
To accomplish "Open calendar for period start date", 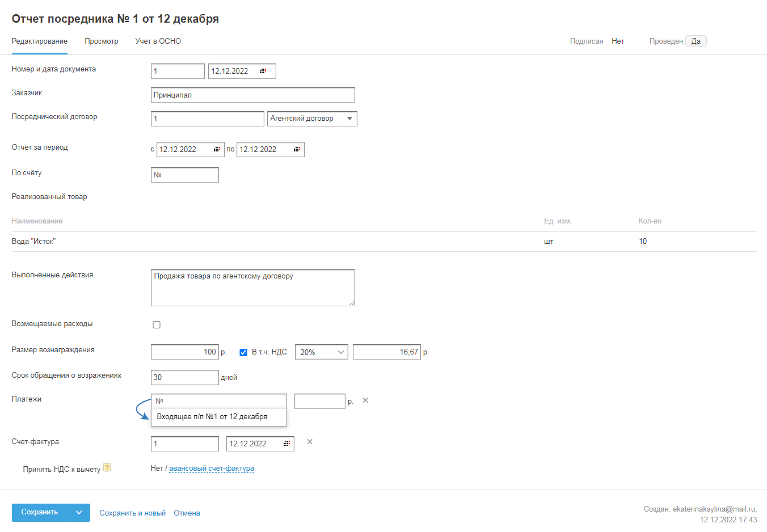I will pyautogui.click(x=217, y=149).
